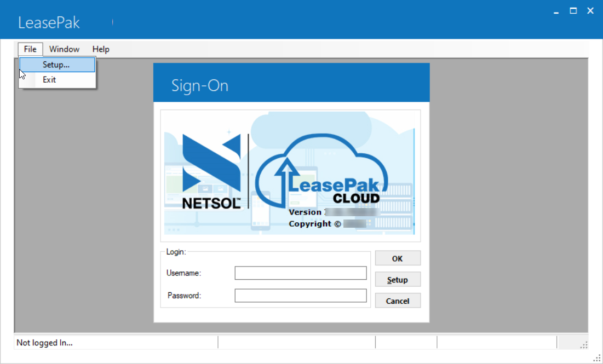Click the 'Not logged In...' status text

pyautogui.click(x=44, y=343)
